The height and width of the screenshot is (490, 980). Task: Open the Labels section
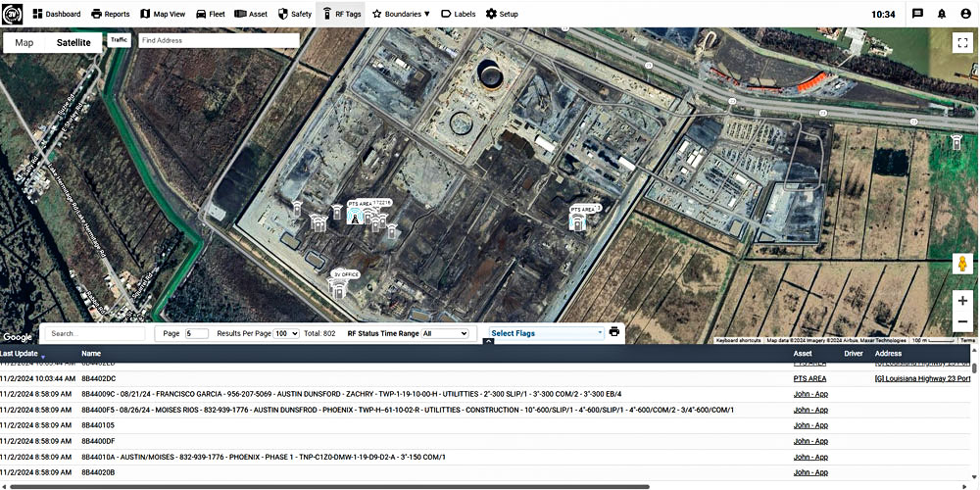click(x=458, y=14)
